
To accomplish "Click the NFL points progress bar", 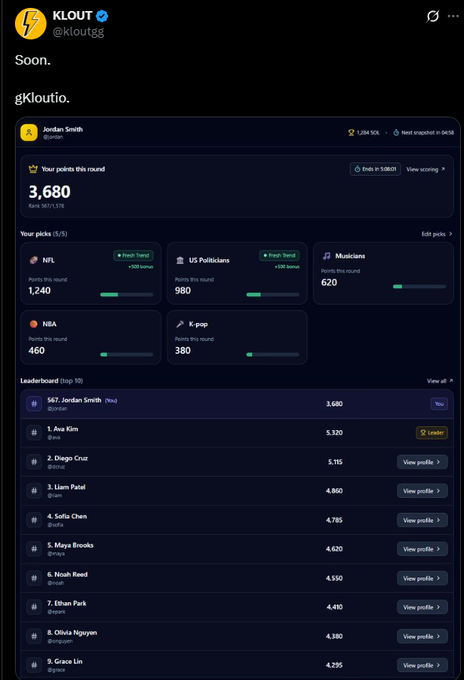I will pos(127,294).
